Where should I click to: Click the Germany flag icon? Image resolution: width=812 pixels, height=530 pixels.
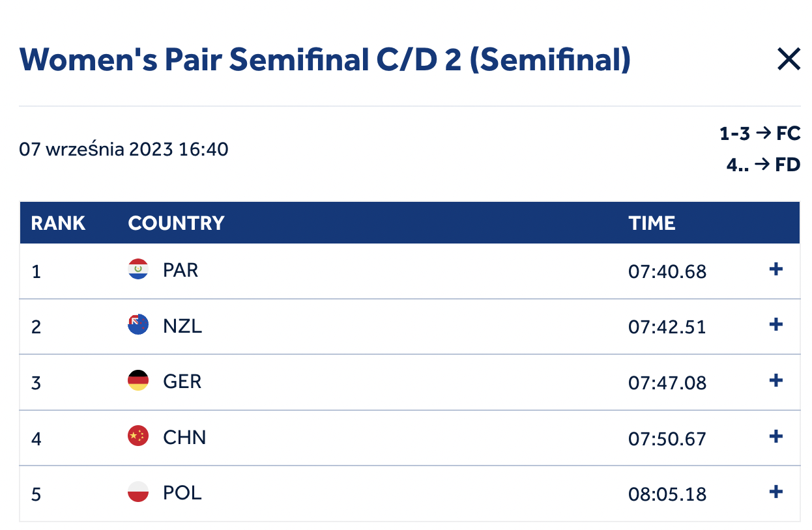click(x=138, y=381)
